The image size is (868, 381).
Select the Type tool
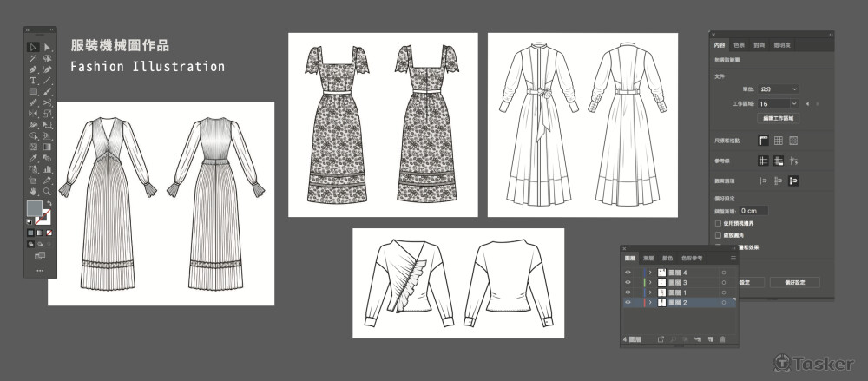pyautogui.click(x=32, y=80)
